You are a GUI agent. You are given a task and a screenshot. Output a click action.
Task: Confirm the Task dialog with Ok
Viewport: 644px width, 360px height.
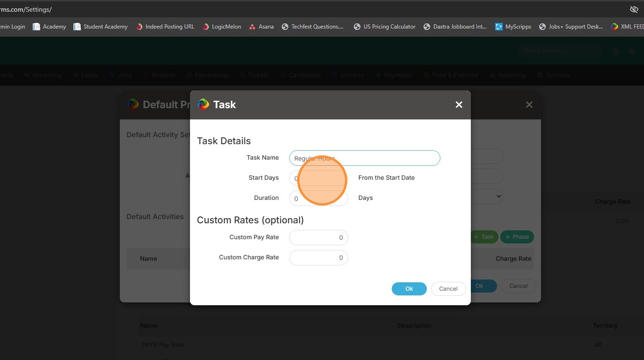[x=409, y=289]
